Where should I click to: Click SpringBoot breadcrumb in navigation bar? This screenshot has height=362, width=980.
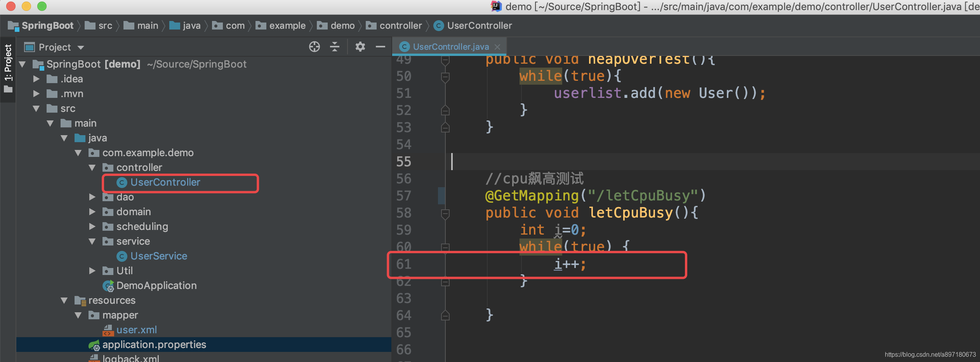point(41,26)
